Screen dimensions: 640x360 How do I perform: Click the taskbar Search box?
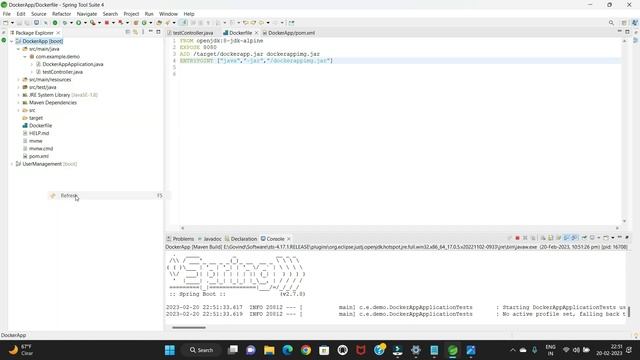pyautogui.click(x=202, y=350)
